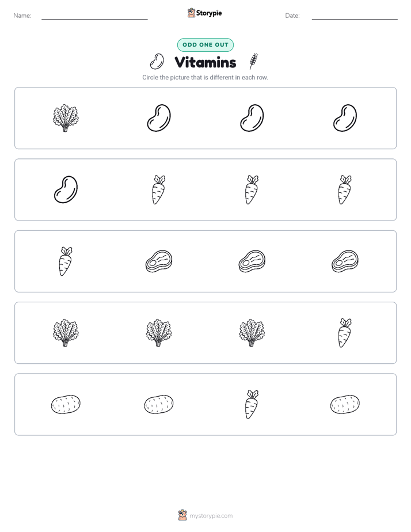Click the last potato in the bottom row
The height and width of the screenshot is (532, 411).
click(x=345, y=404)
